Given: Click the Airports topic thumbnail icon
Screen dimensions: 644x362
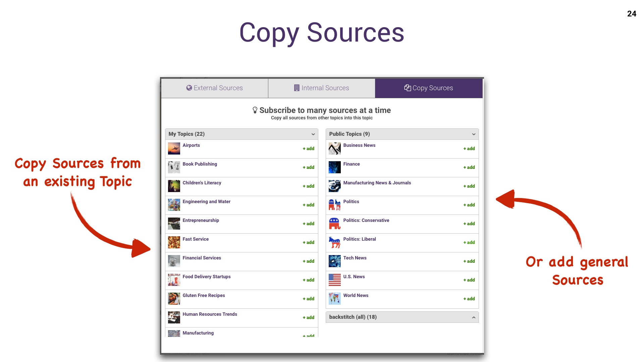Looking at the screenshot, I should point(174,148).
